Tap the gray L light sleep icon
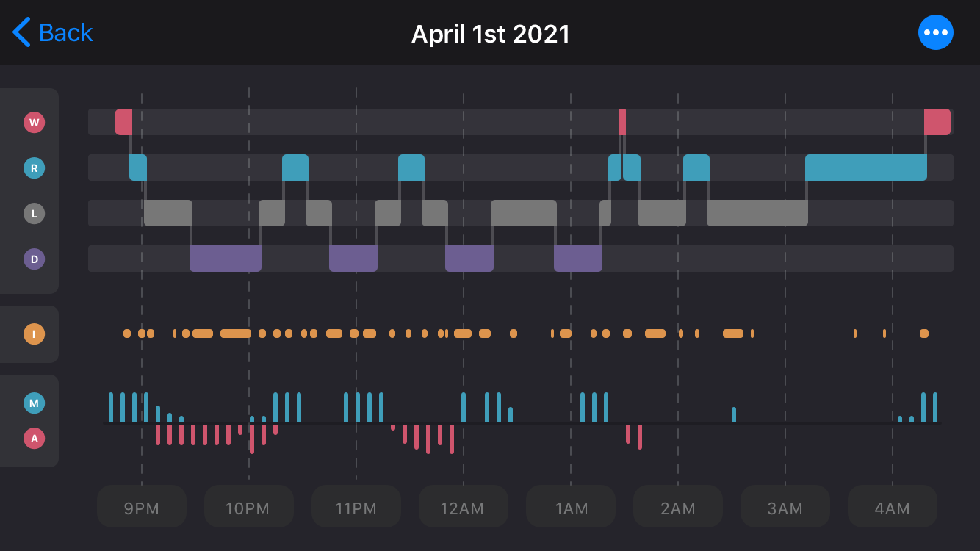The image size is (980, 551). tap(34, 214)
